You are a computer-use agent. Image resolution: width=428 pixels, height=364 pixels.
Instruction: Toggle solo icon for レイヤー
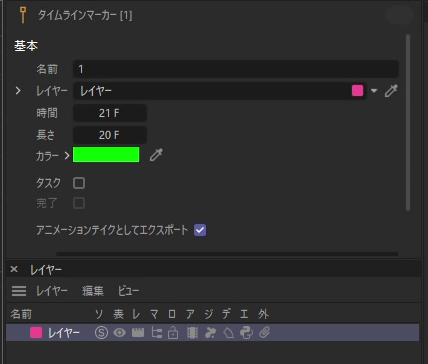(101, 333)
